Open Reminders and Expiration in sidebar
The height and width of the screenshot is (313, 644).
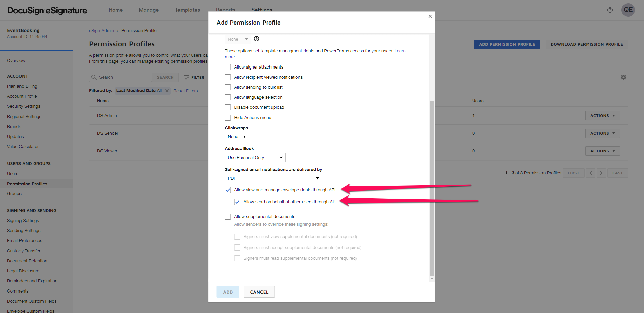point(32,281)
